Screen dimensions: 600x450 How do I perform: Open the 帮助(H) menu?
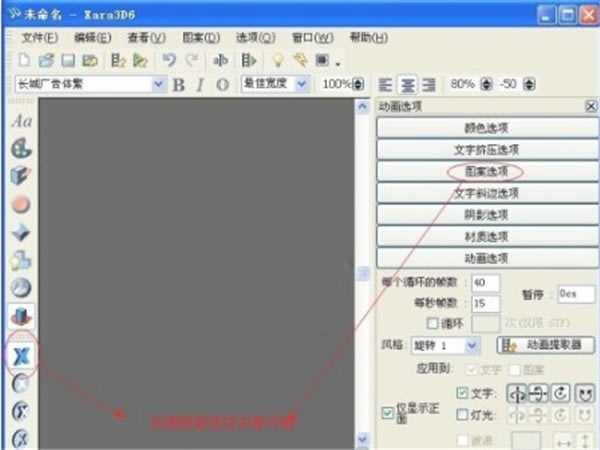coord(369,38)
